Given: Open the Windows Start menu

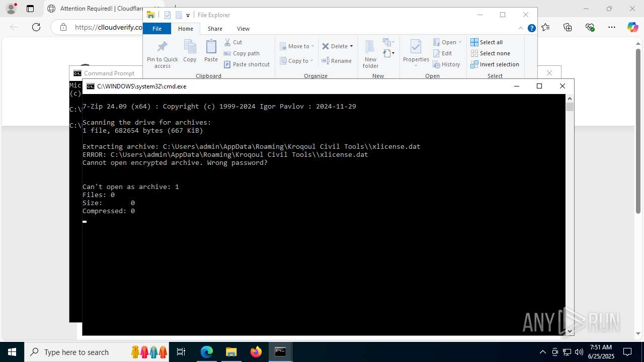Looking at the screenshot, I should (x=12, y=352).
